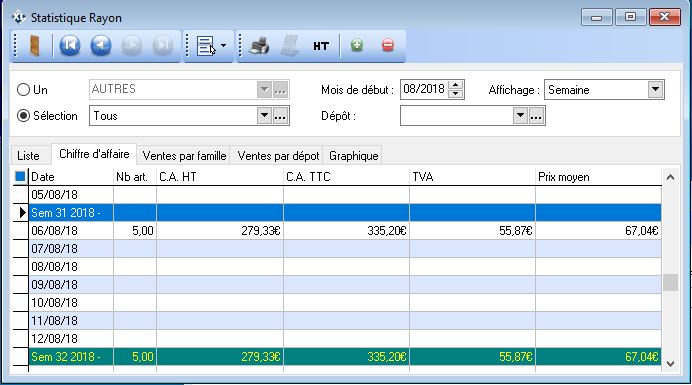Open the AUTRES combo box arrow
Image resolution: width=692 pixels, height=385 pixels.
[x=264, y=90]
